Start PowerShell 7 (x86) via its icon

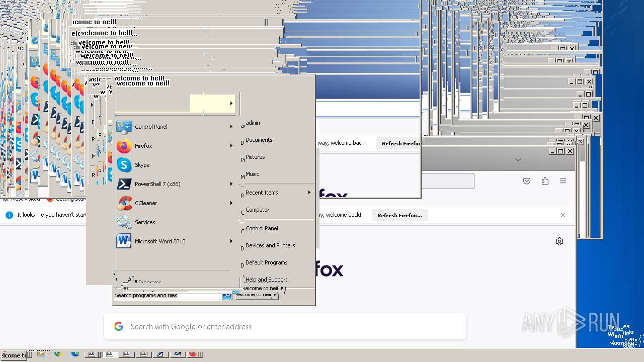[x=124, y=184]
